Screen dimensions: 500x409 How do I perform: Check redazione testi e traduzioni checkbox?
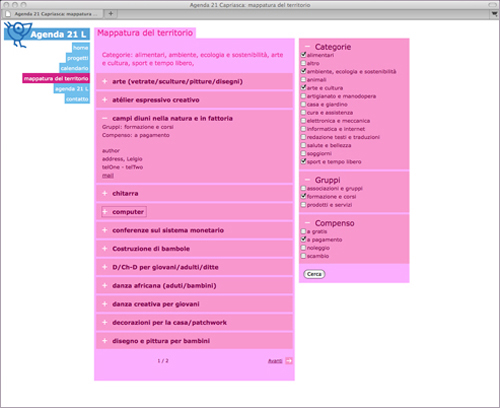(303, 137)
